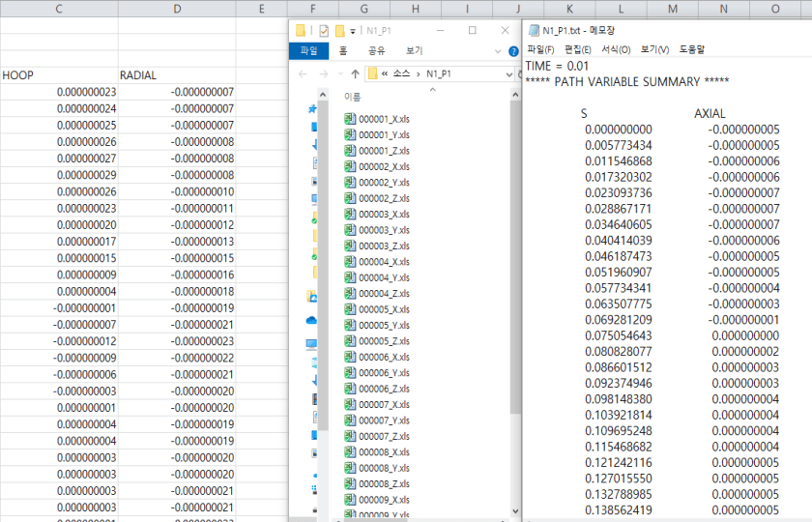Select the 000003_Y.xls file icon
812x522 pixels.
[350, 230]
